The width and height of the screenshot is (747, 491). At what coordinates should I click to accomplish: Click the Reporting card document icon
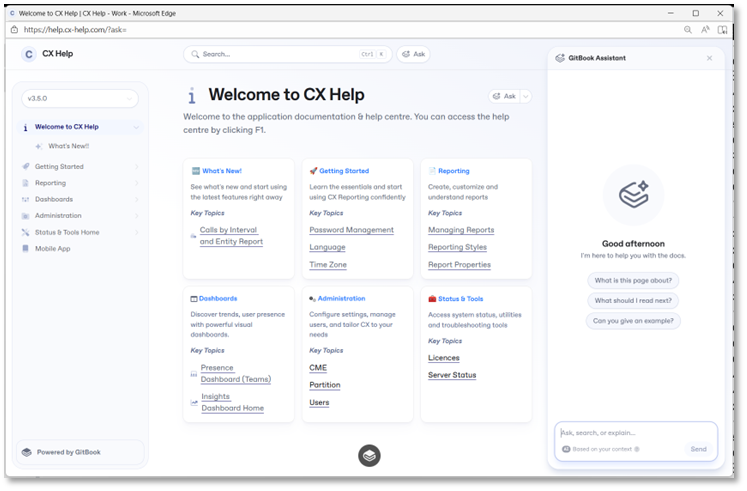[x=432, y=171]
